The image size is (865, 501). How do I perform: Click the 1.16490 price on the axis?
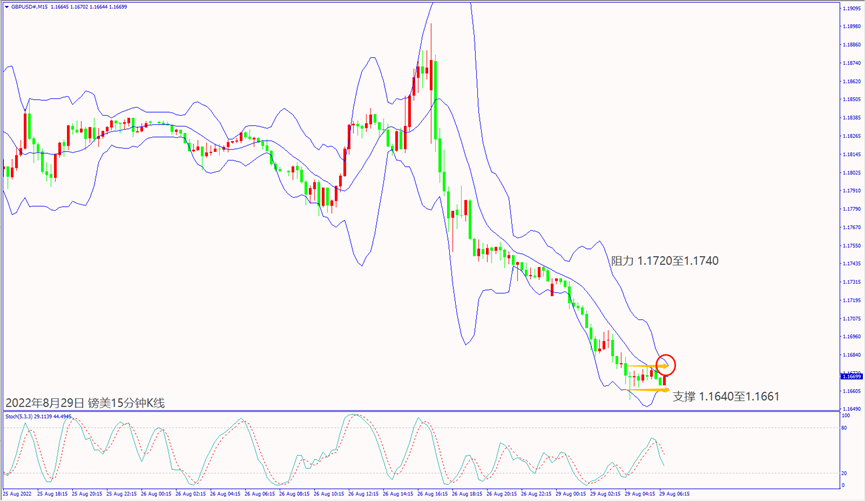pyautogui.click(x=849, y=409)
